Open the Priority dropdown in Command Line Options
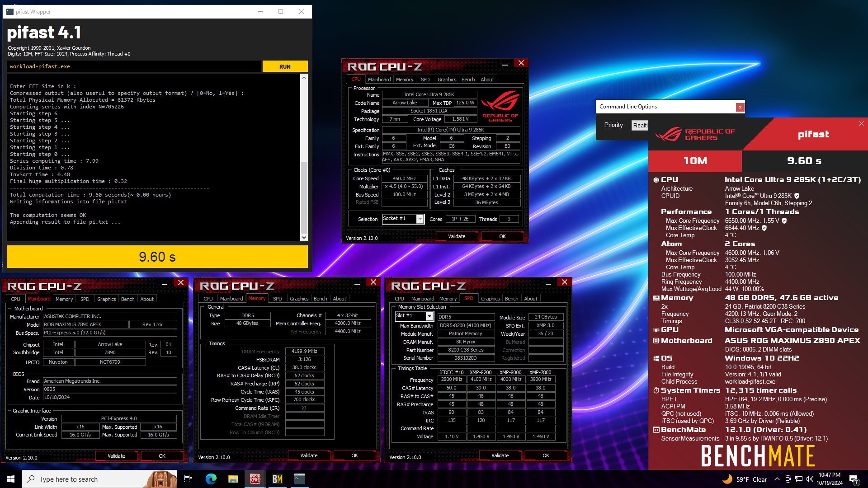868x488 pixels. click(x=640, y=125)
